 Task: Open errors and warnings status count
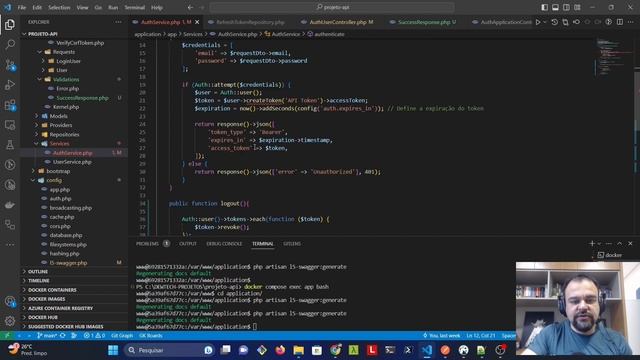click(94, 336)
